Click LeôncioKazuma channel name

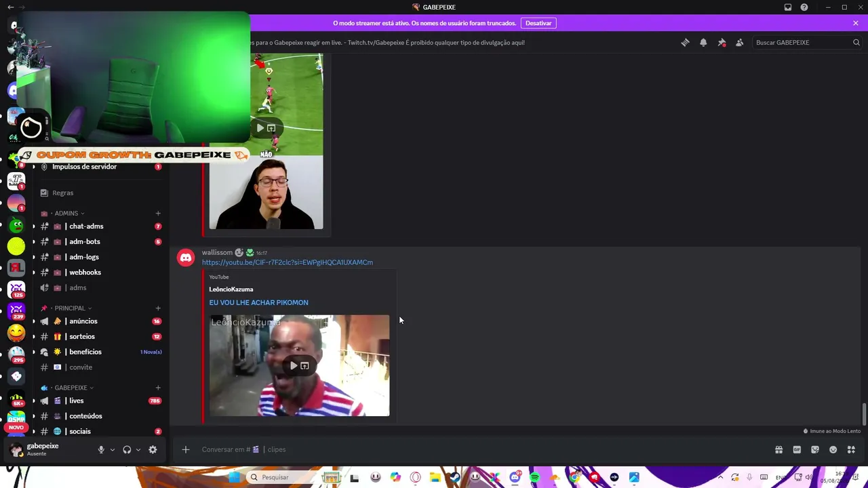[231, 289]
